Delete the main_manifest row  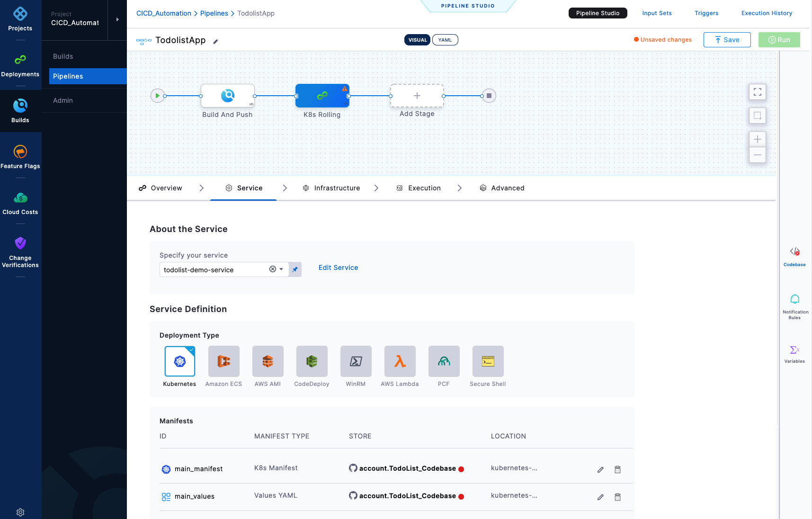coord(617,470)
